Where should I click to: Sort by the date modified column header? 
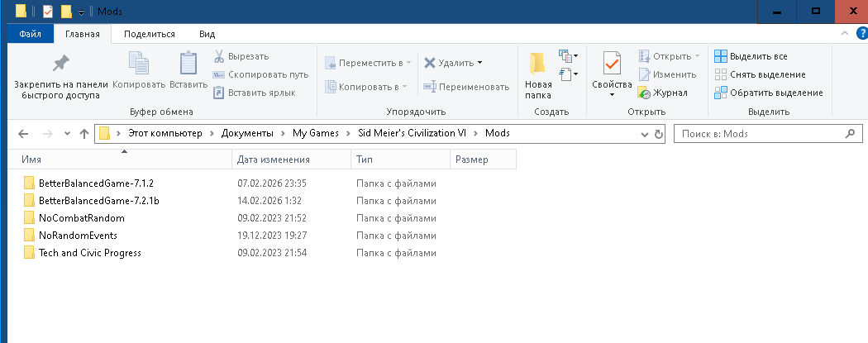274,160
